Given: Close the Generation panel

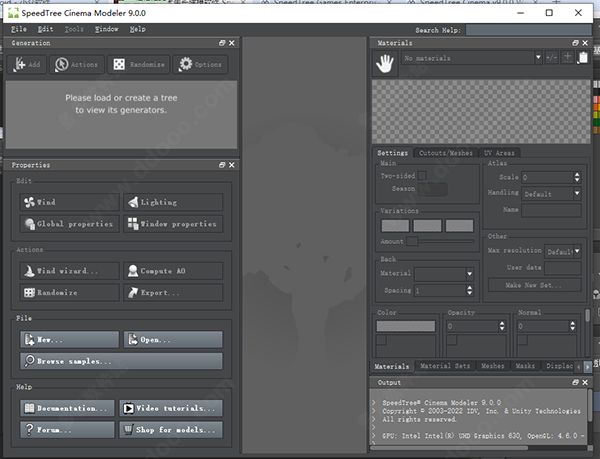Looking at the screenshot, I should 232,43.
